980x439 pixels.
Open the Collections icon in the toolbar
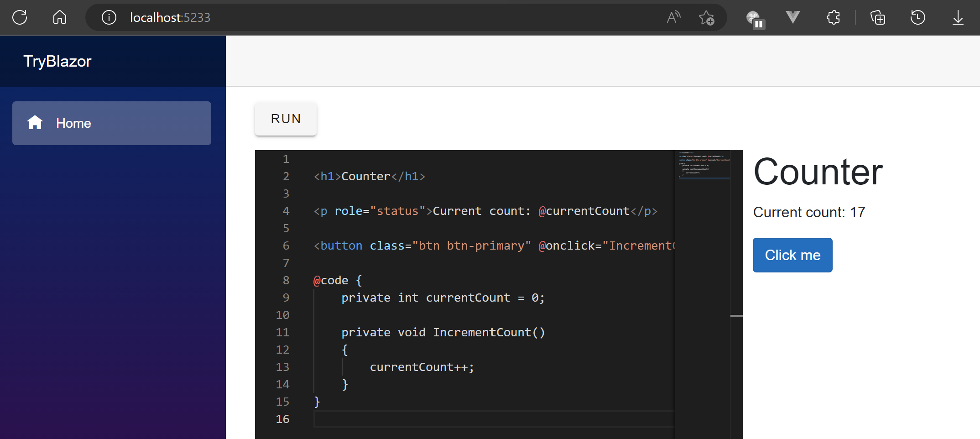pyautogui.click(x=877, y=17)
